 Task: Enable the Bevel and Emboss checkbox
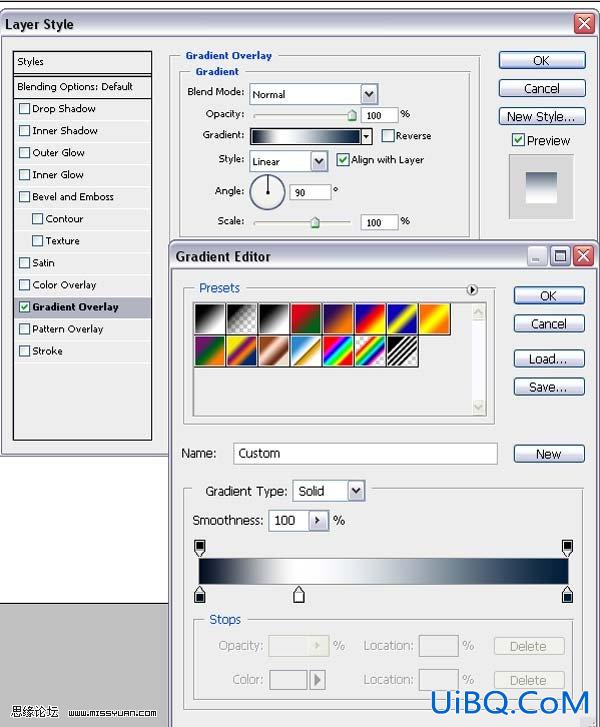[x=25, y=197]
